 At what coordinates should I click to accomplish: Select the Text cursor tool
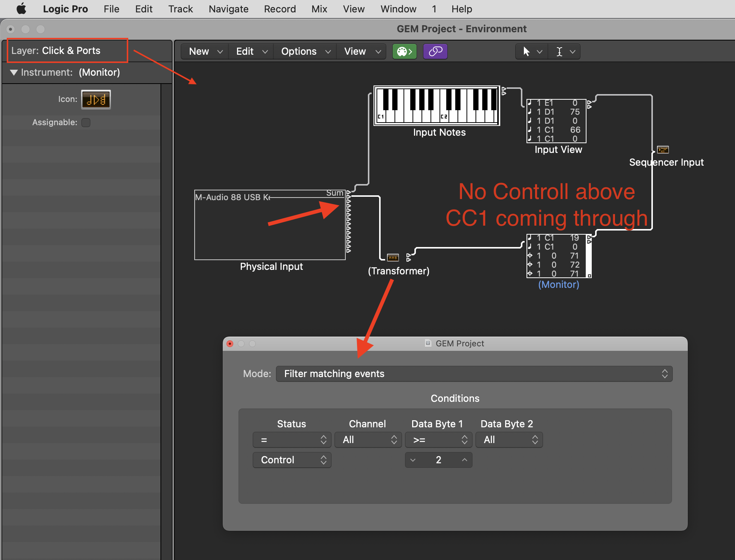click(x=559, y=51)
